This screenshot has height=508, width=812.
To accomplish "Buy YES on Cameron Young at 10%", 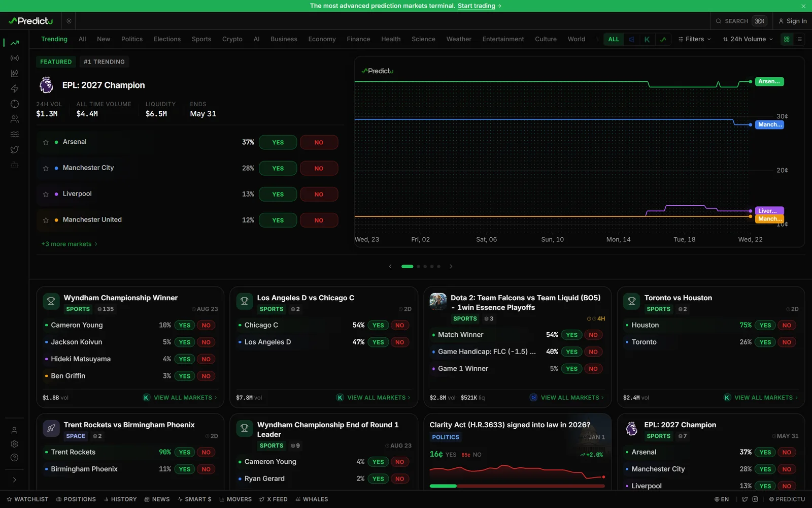I will pos(184,325).
